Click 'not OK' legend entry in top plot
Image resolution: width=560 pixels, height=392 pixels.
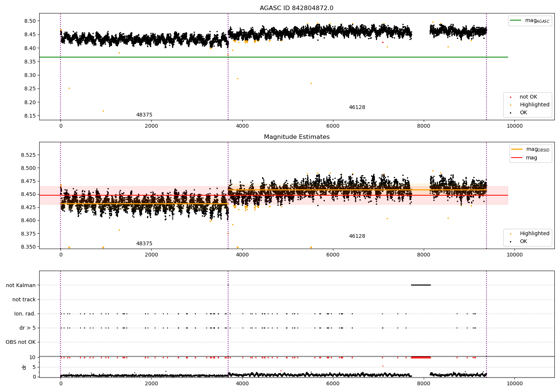tap(528, 97)
